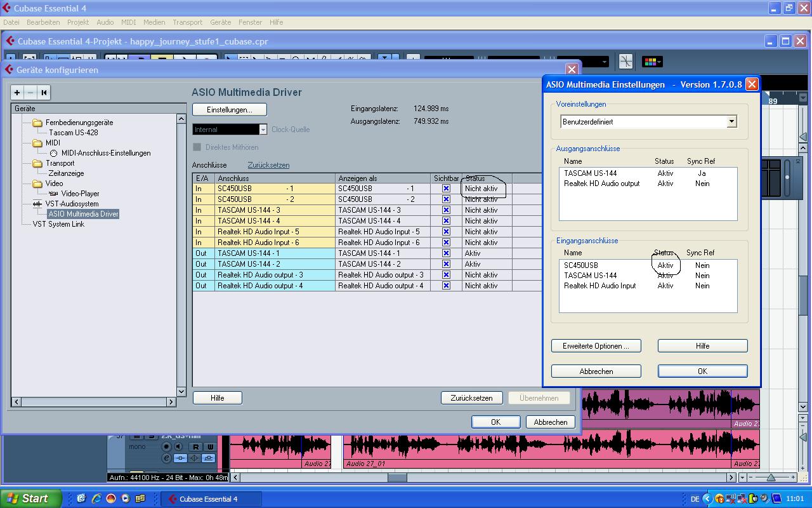
Task: Click the MIDI folder icon in the device tree
Action: point(37,143)
